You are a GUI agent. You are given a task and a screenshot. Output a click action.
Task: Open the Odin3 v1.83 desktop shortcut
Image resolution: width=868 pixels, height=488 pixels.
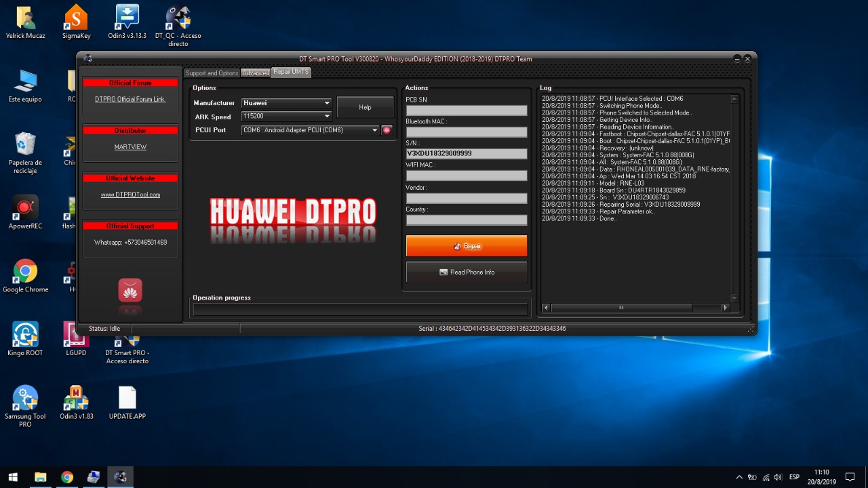[76, 403]
